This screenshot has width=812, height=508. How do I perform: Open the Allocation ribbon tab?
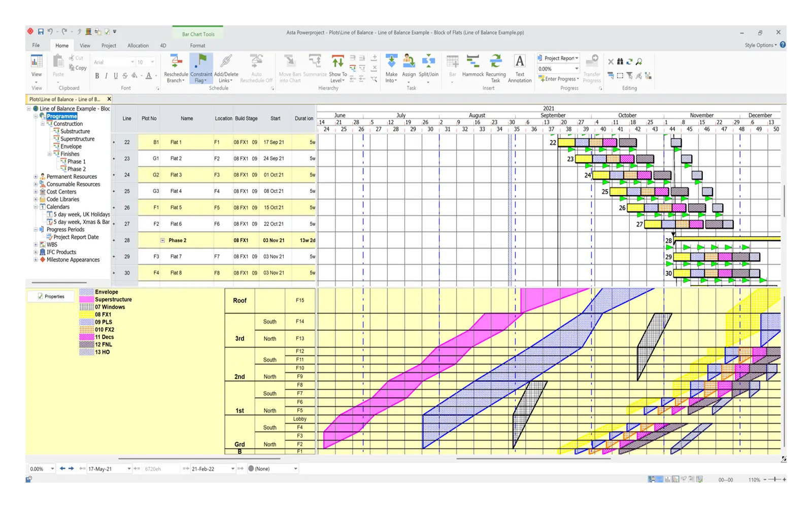point(138,45)
